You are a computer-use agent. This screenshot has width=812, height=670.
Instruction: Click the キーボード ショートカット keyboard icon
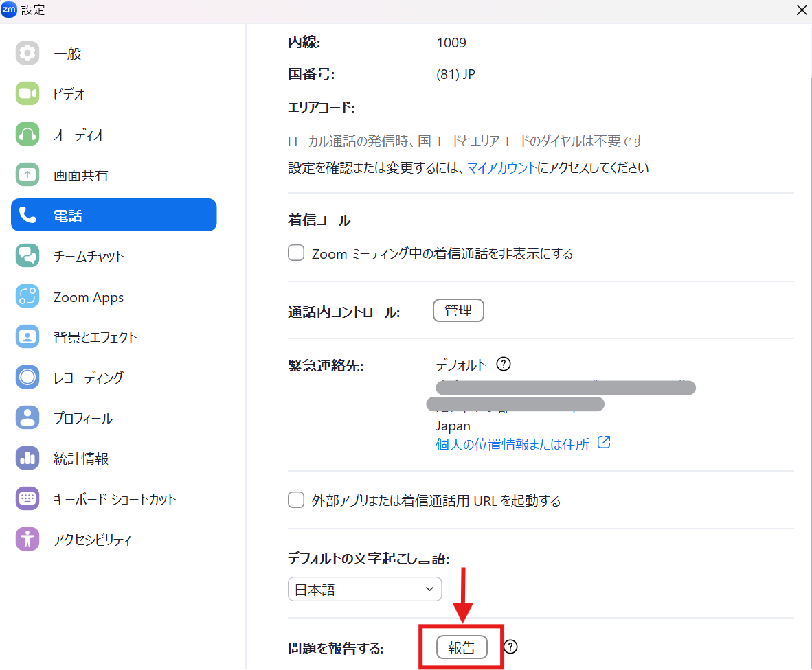pyautogui.click(x=27, y=499)
